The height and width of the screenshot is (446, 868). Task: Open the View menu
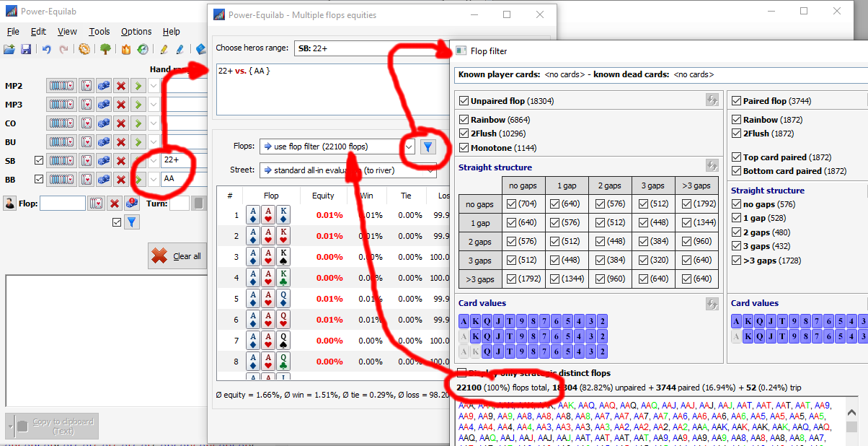(67, 31)
